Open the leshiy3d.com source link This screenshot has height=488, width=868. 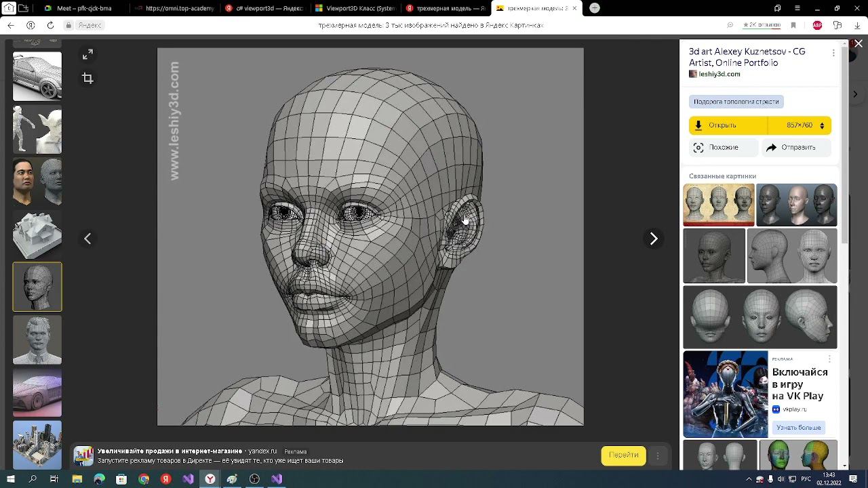pos(719,74)
